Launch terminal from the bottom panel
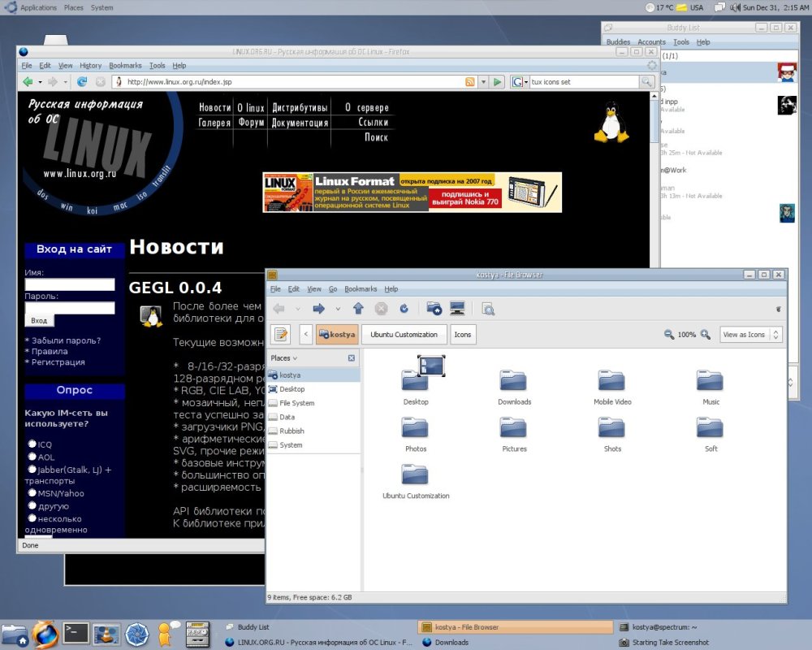 click(x=76, y=634)
